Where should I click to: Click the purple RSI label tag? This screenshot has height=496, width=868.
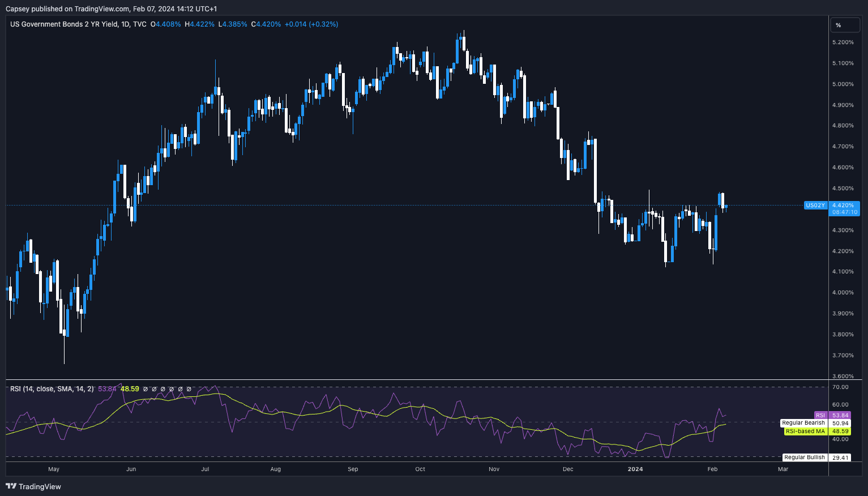(x=820, y=416)
